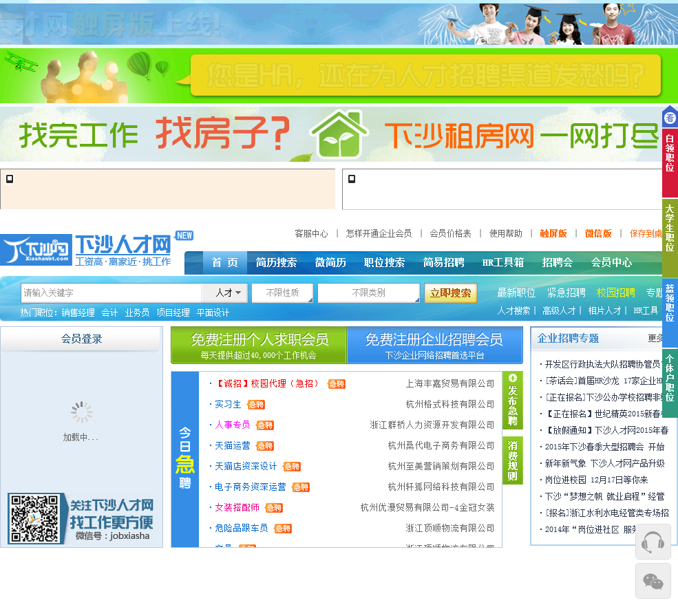Open the 大学生职位 green side tab

pyautogui.click(x=670, y=237)
